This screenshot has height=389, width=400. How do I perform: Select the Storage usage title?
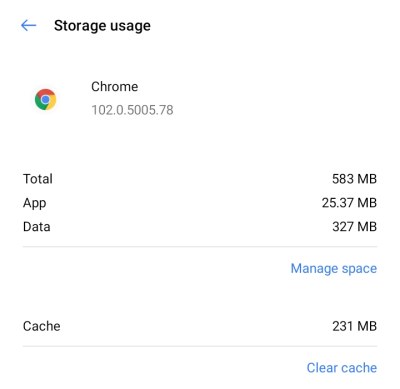102,26
